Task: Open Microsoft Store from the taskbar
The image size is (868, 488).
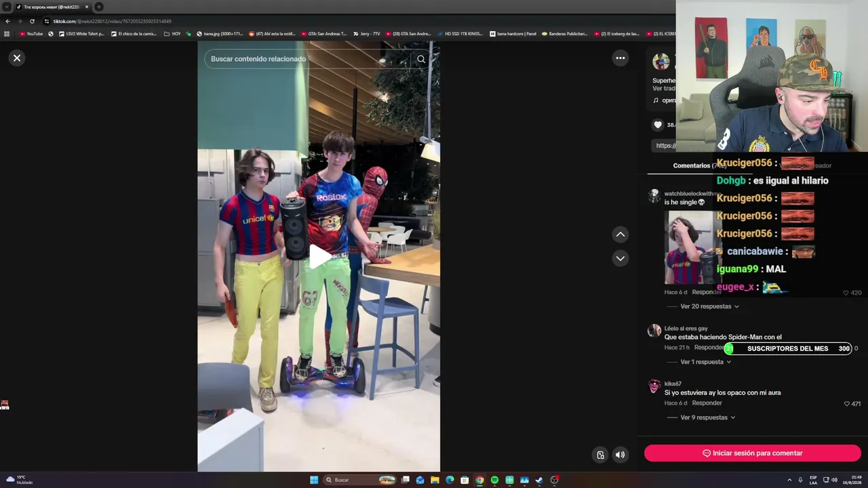Action: pyautogui.click(x=465, y=480)
